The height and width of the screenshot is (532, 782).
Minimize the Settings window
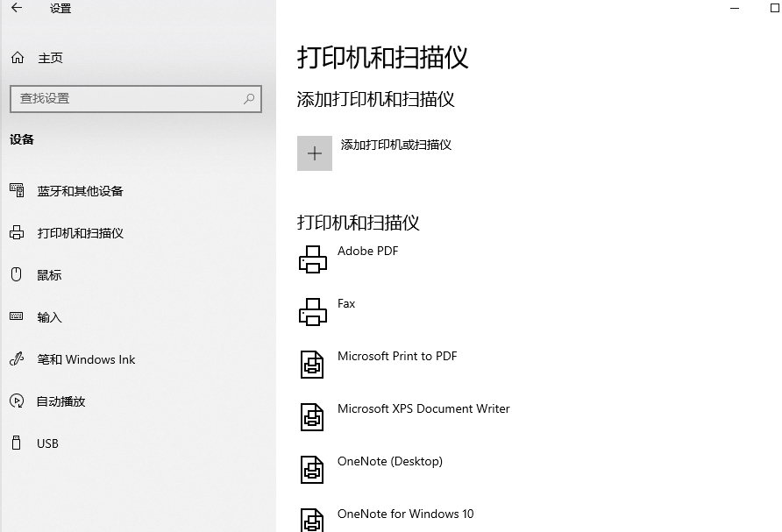tap(734, 8)
